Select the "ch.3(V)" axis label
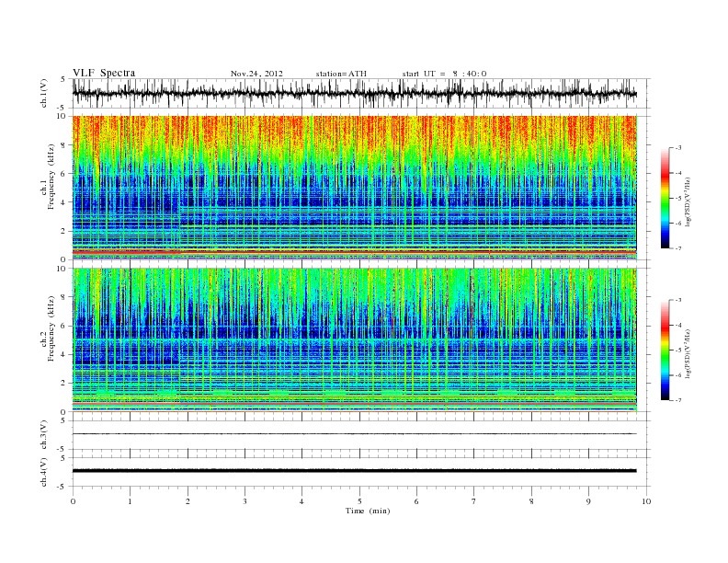The height and width of the screenshot is (563, 728). (44, 435)
